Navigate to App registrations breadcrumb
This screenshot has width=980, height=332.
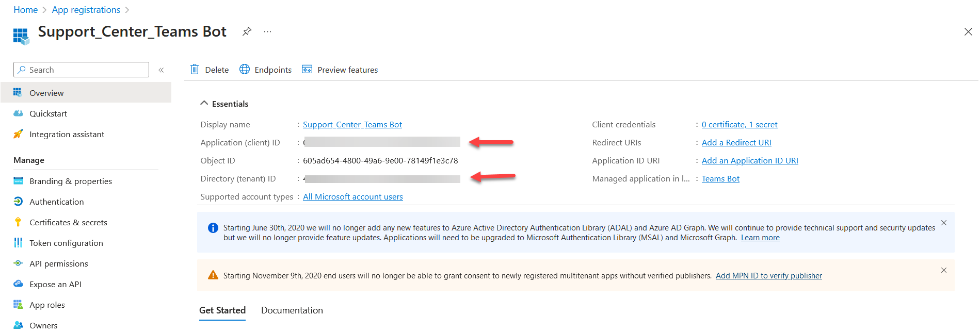point(86,10)
